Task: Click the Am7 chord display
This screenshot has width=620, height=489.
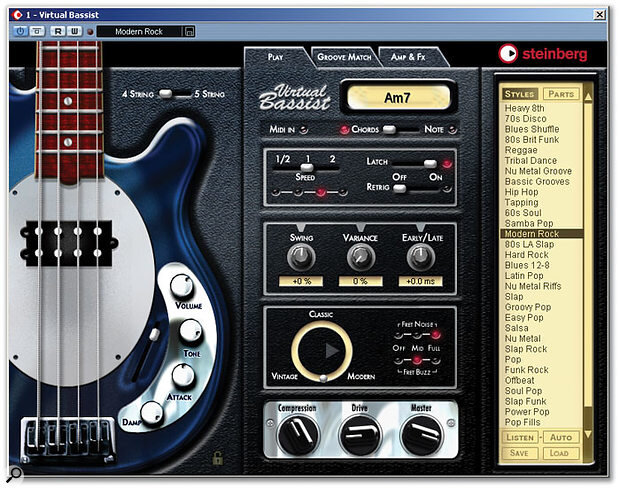Action: click(x=398, y=98)
